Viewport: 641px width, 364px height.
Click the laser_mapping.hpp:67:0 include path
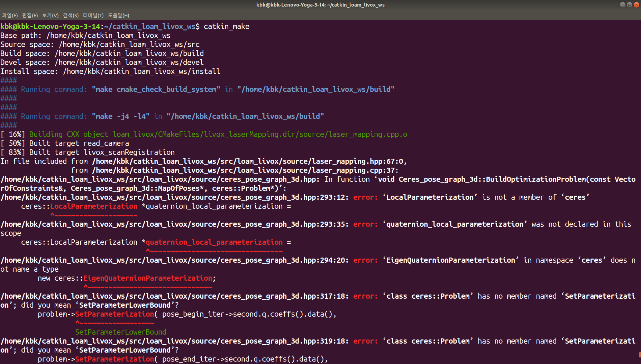coord(247,161)
